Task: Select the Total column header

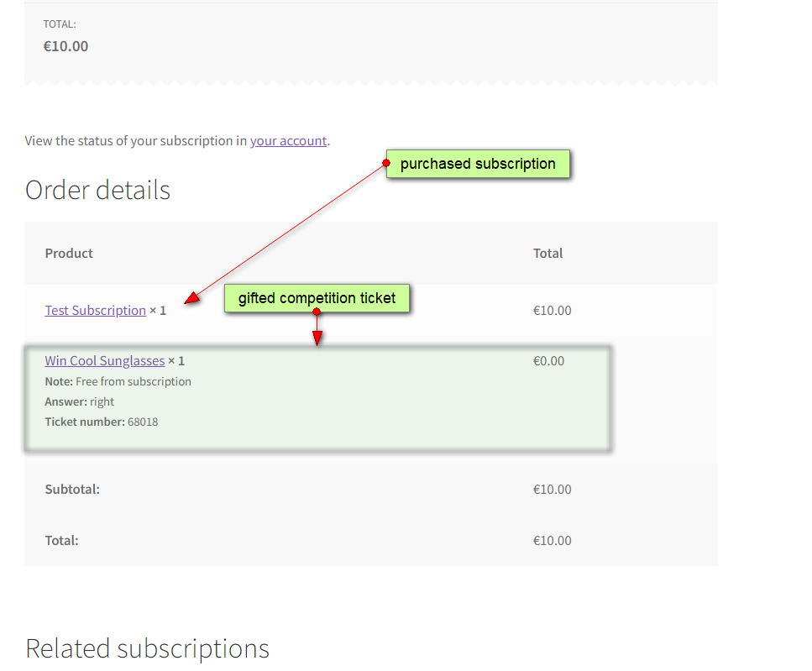Action: pyautogui.click(x=547, y=253)
